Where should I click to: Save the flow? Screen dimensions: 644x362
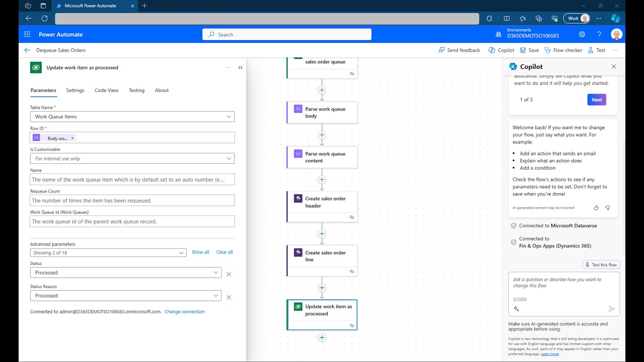coord(529,50)
